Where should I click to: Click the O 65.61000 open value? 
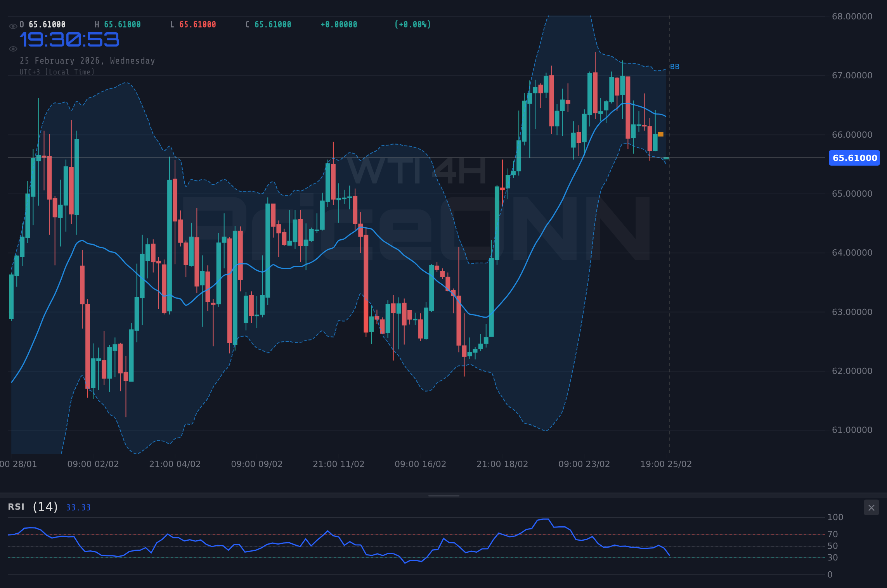[x=42, y=24]
